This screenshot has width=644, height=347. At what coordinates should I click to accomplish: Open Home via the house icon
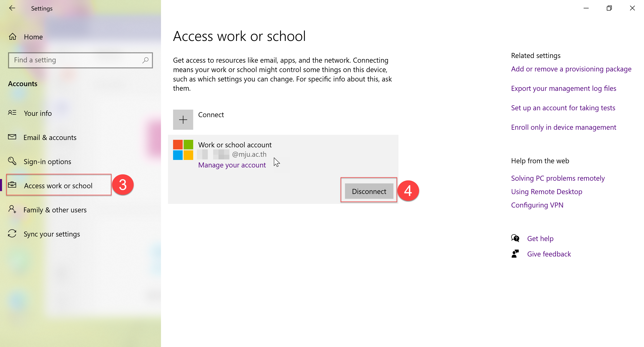click(13, 37)
